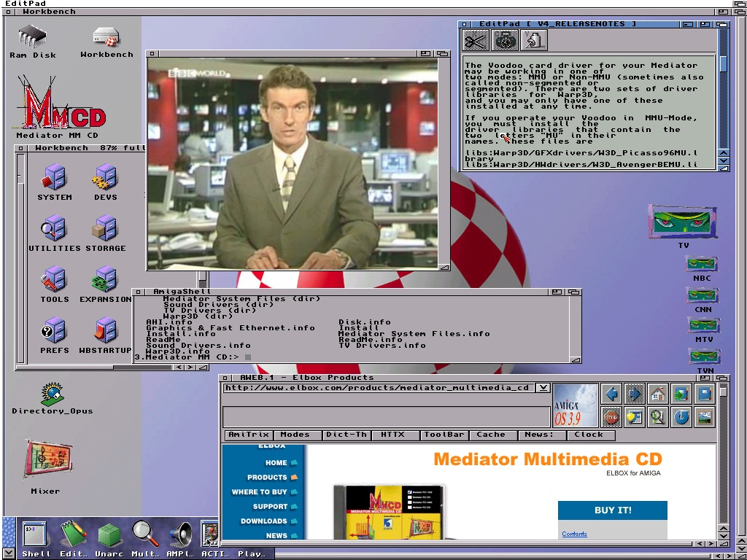Select the UTILITIES drawer icon
The image size is (747, 560).
click(x=54, y=228)
